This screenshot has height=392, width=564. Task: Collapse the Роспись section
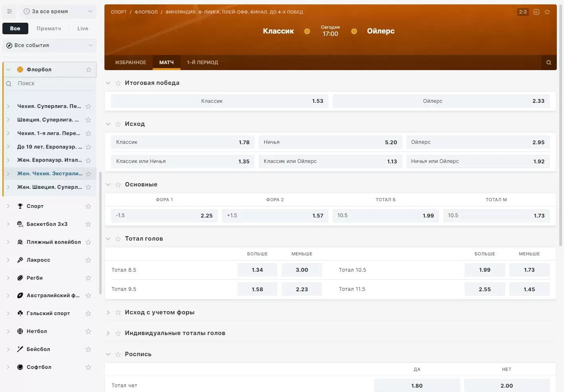[x=108, y=355]
